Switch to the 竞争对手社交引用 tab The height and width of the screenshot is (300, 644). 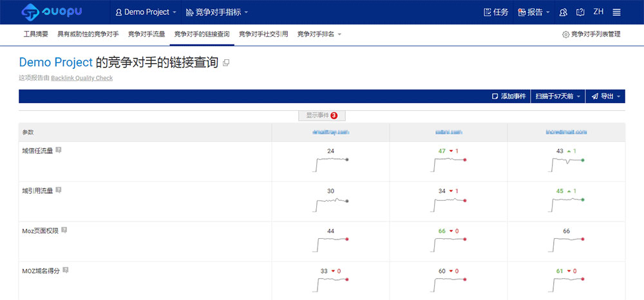263,35
